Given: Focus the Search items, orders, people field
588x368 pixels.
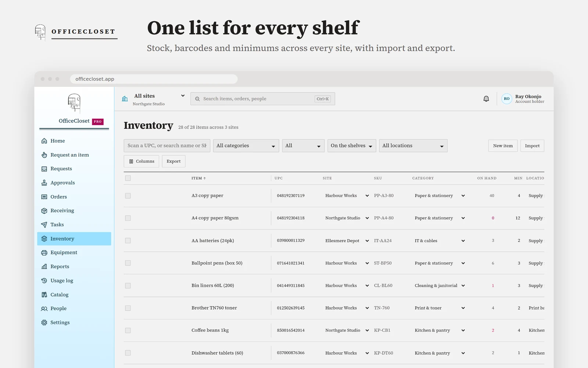Looking at the screenshot, I should coord(262,99).
